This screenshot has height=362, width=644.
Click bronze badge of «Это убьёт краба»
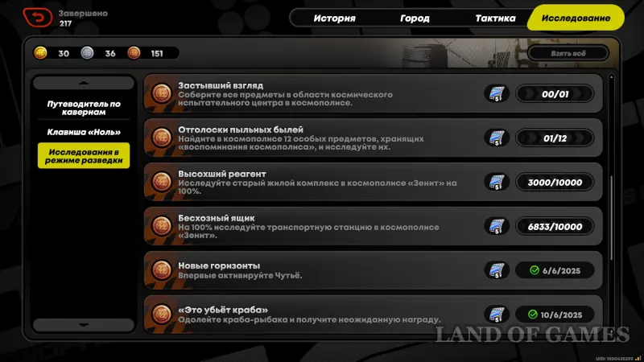162,315
